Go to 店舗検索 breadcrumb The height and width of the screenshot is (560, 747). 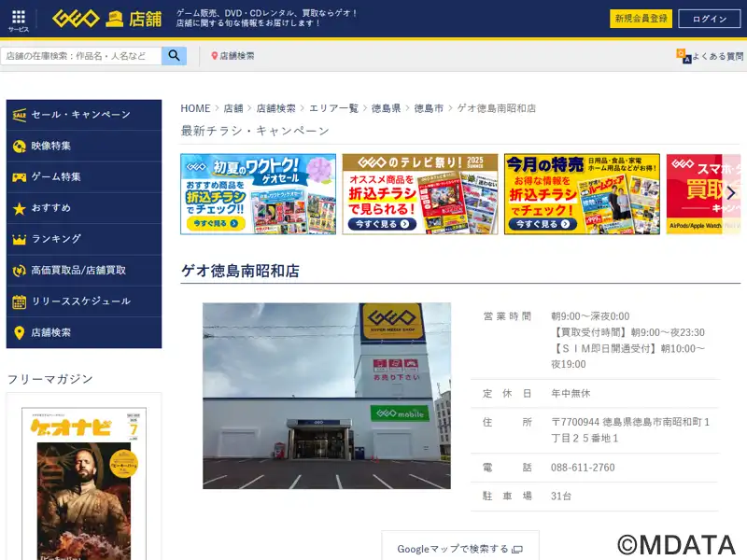pos(275,108)
